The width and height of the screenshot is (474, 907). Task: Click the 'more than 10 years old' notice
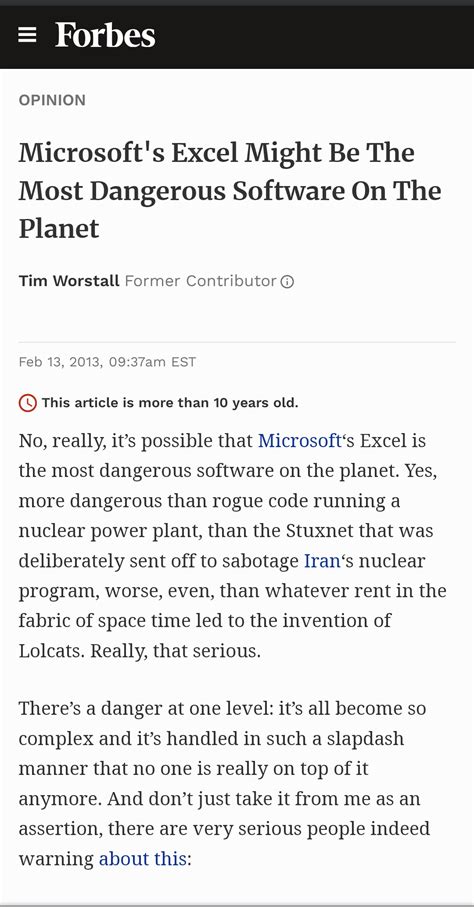coord(170,403)
